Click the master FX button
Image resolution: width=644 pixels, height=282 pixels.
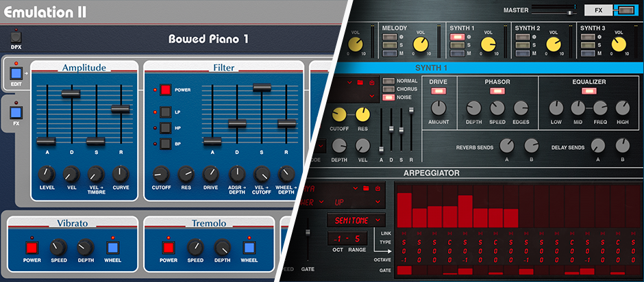(597, 10)
